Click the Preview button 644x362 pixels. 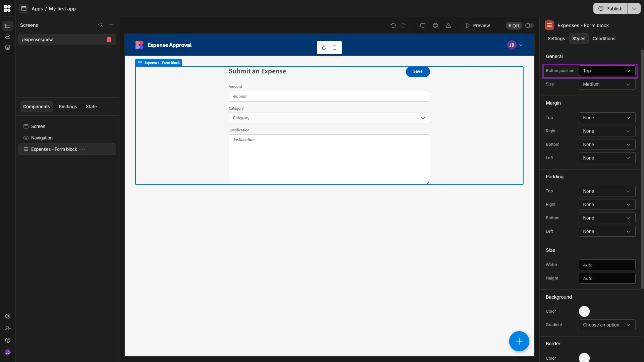(478, 25)
